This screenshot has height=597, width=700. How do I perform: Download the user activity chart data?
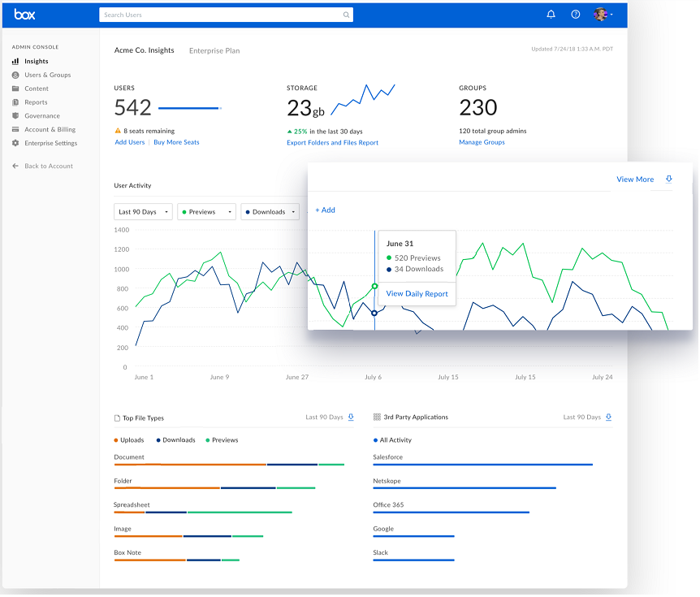coord(669,179)
